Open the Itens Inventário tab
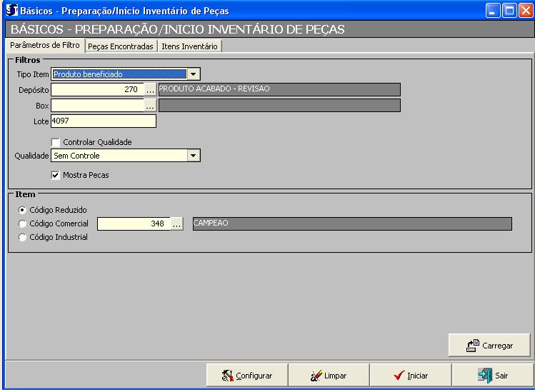Screen dimensions: 535x392 (189, 46)
